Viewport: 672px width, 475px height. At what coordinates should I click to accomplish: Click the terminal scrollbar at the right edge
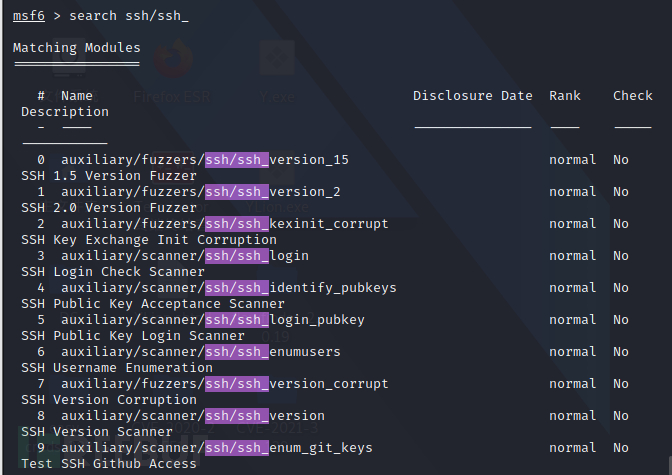point(670,465)
